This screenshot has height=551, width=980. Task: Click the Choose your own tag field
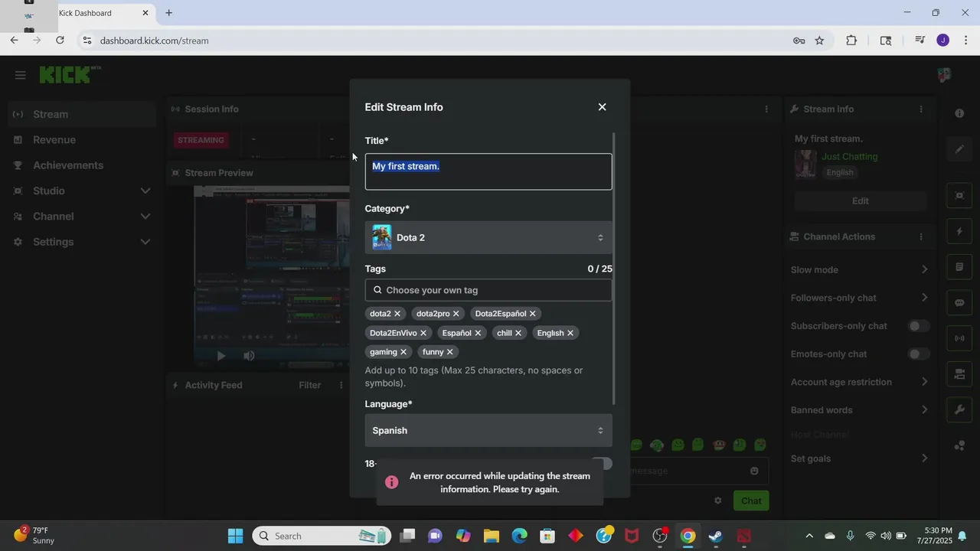click(488, 290)
